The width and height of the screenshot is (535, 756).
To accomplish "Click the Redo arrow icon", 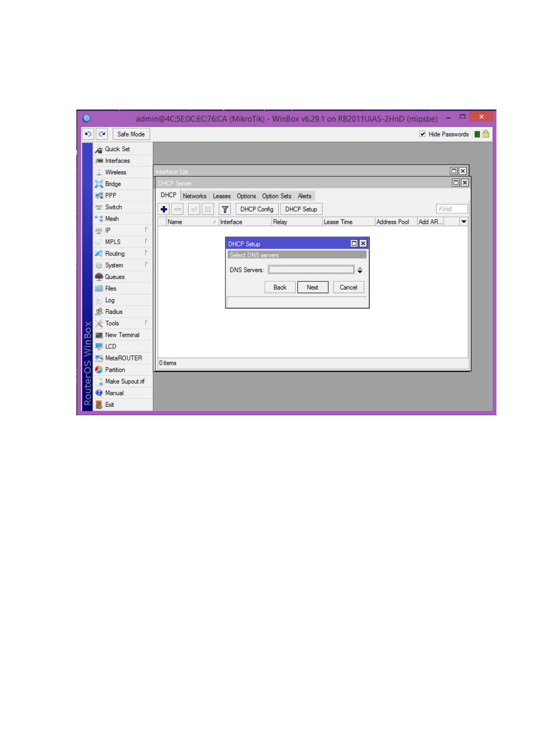I will click(102, 134).
